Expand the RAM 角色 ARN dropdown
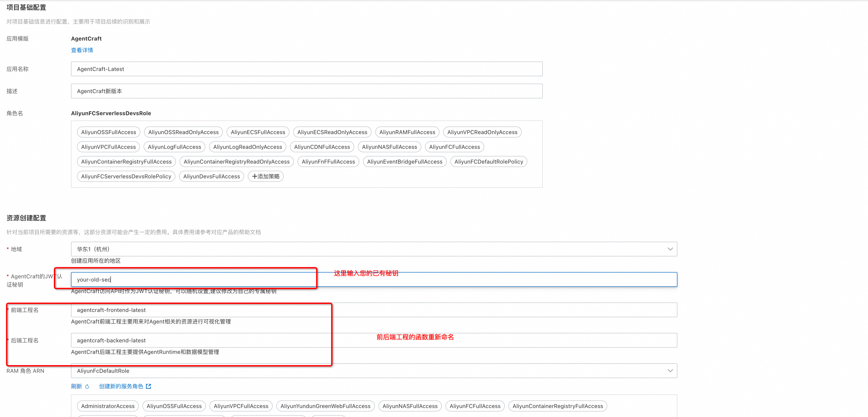 pos(374,371)
